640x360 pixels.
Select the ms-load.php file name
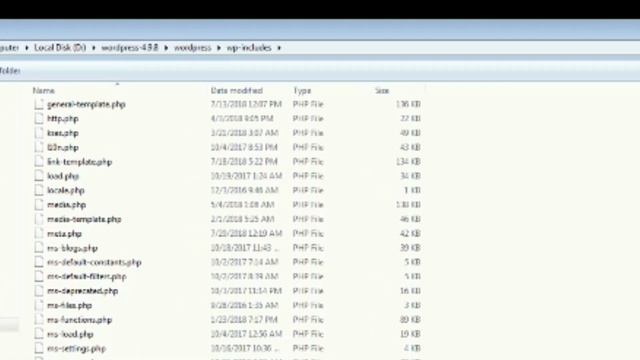pyautogui.click(x=70, y=334)
